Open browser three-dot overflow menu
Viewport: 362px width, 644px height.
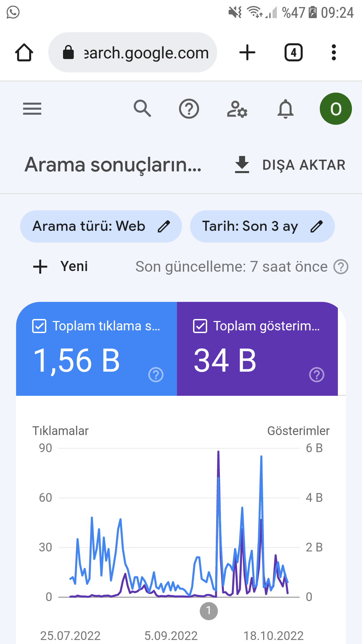[x=334, y=52]
